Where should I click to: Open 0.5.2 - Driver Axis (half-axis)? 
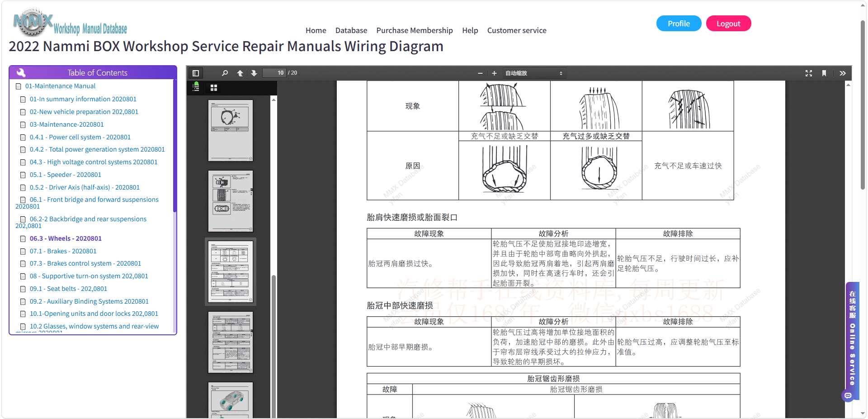(85, 187)
